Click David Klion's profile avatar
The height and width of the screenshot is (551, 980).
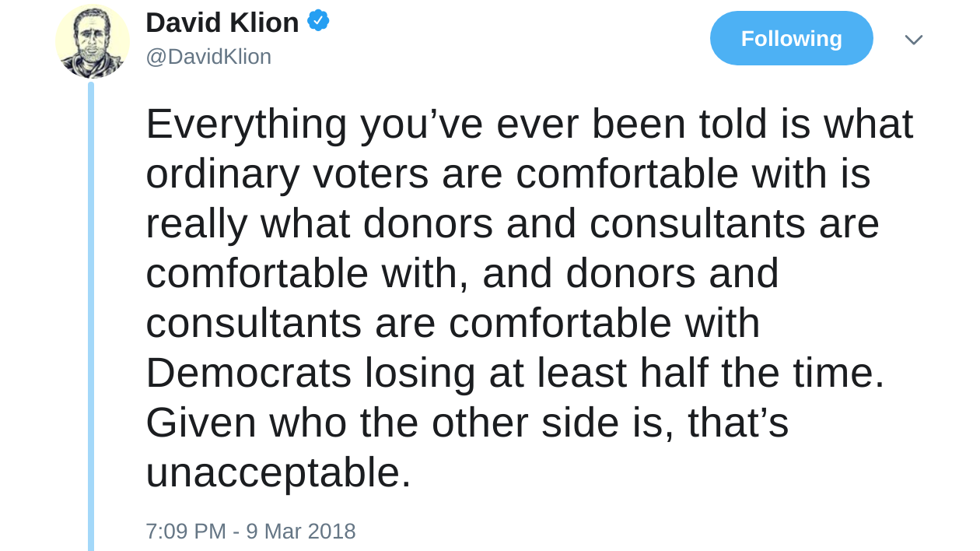point(93,41)
